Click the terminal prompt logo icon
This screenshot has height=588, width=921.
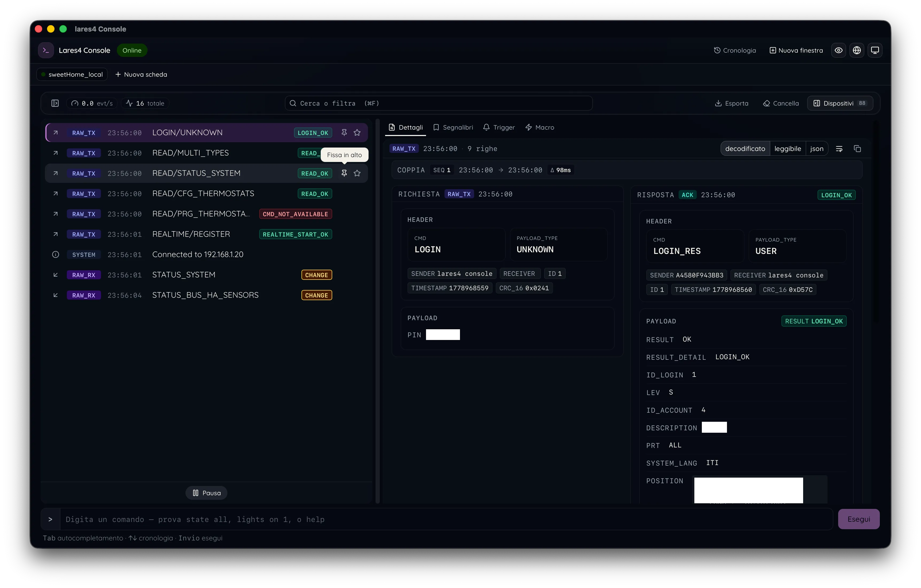46,50
